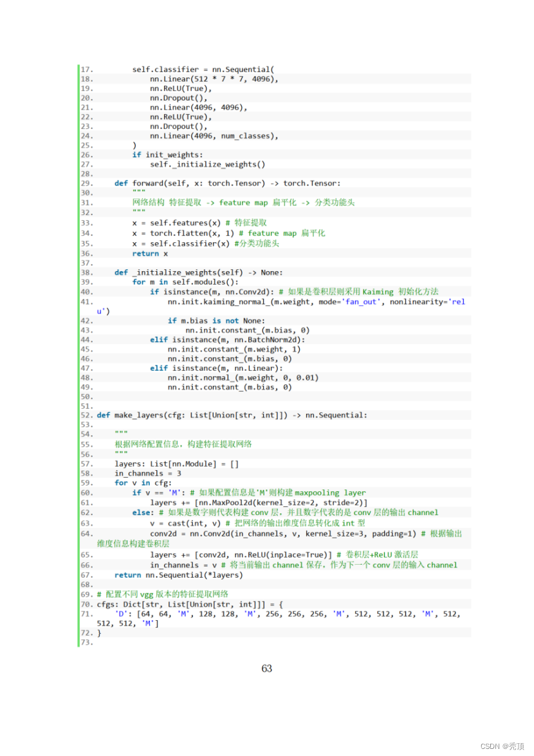Click 'nn.Linear(4096, num_classes),' on line 24
The height and width of the screenshot is (756, 534).
pyautogui.click(x=214, y=136)
